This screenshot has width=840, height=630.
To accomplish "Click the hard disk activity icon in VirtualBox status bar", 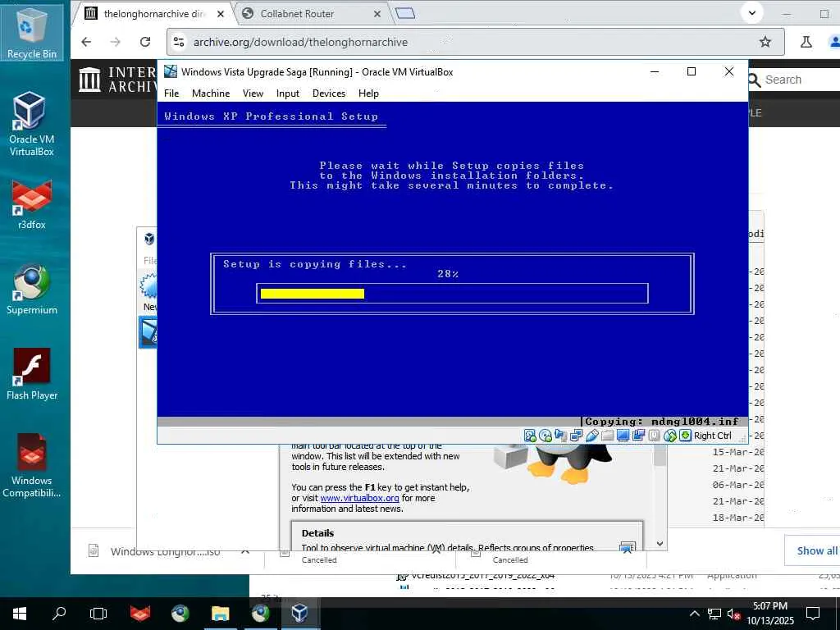I will tap(530, 436).
